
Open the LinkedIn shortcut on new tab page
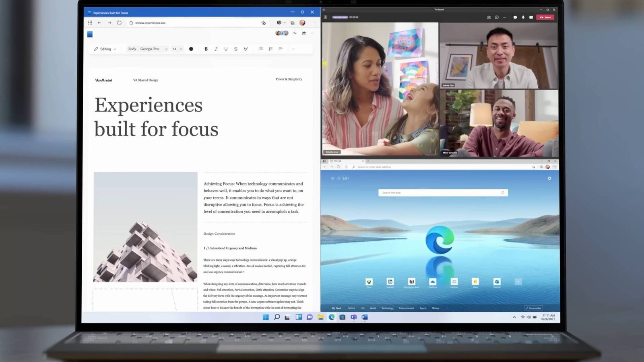[390, 282]
